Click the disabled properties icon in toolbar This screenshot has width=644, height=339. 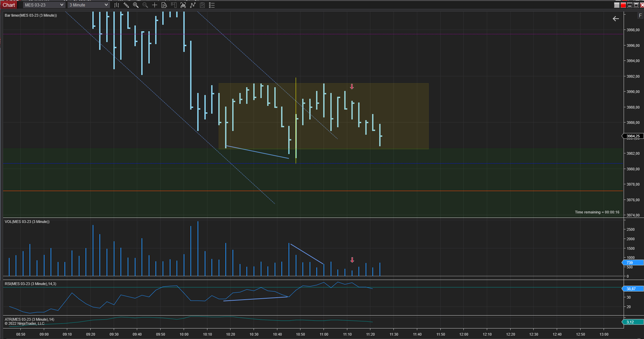[202, 5]
